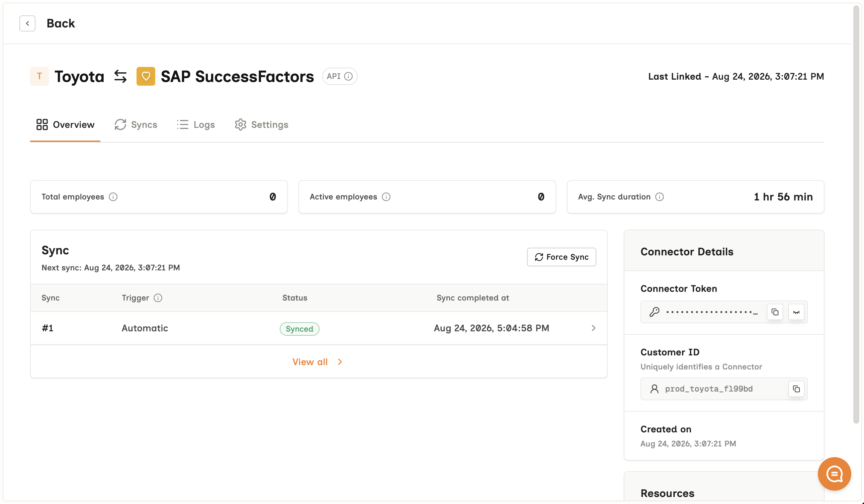Click the Back label

point(61,23)
